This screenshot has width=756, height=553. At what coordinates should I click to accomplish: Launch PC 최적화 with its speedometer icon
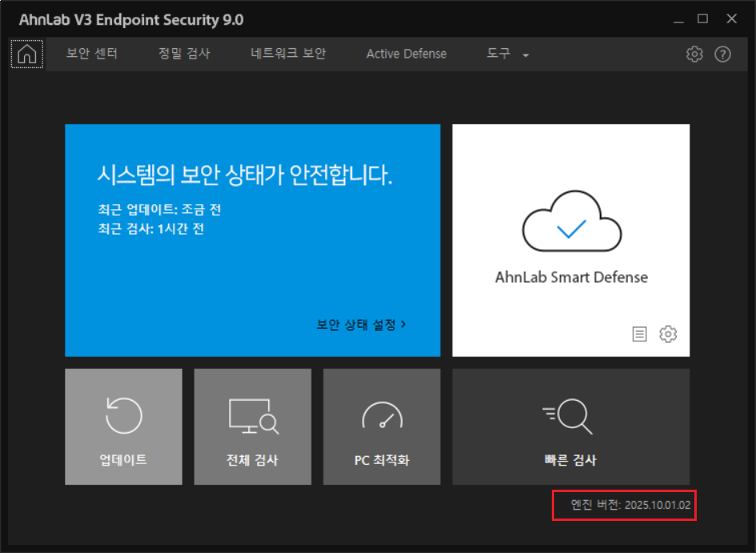click(382, 416)
